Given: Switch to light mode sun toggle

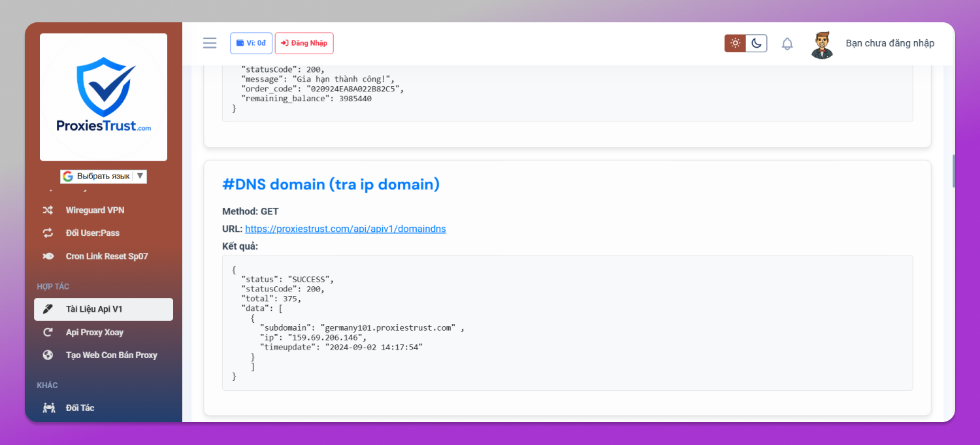Looking at the screenshot, I should [735, 43].
